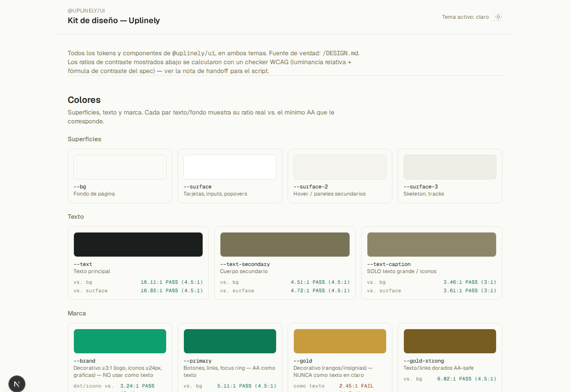Click the "Texto principal" description
Viewport: 570px width, 392px height.
[92, 271]
